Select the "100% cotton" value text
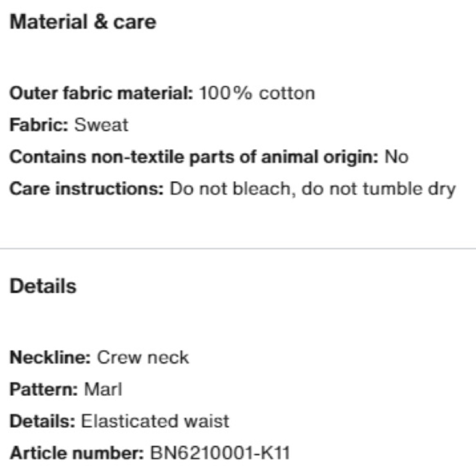This screenshot has height=476, width=476. pyautogui.click(x=257, y=93)
